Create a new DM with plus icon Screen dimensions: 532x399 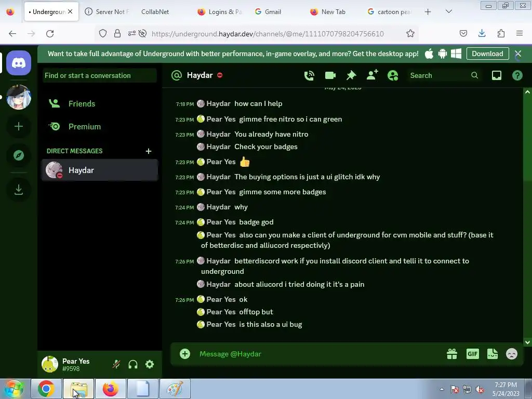[x=148, y=151]
